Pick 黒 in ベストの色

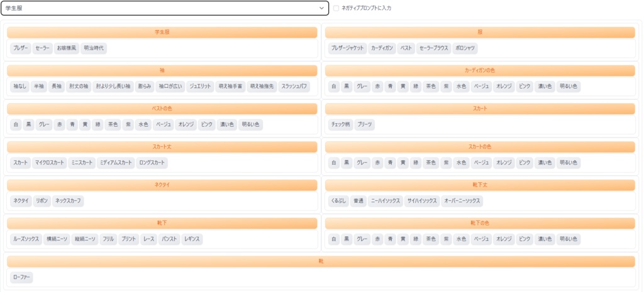28,125
